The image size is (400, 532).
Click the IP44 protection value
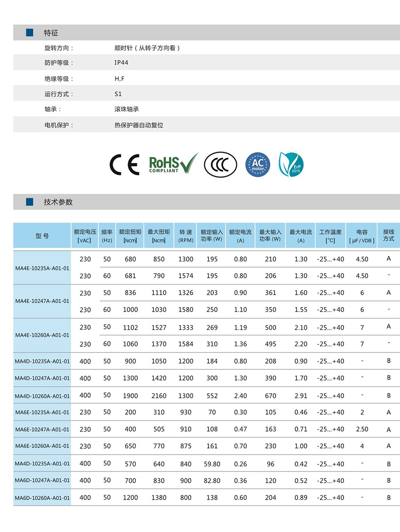click(x=121, y=62)
